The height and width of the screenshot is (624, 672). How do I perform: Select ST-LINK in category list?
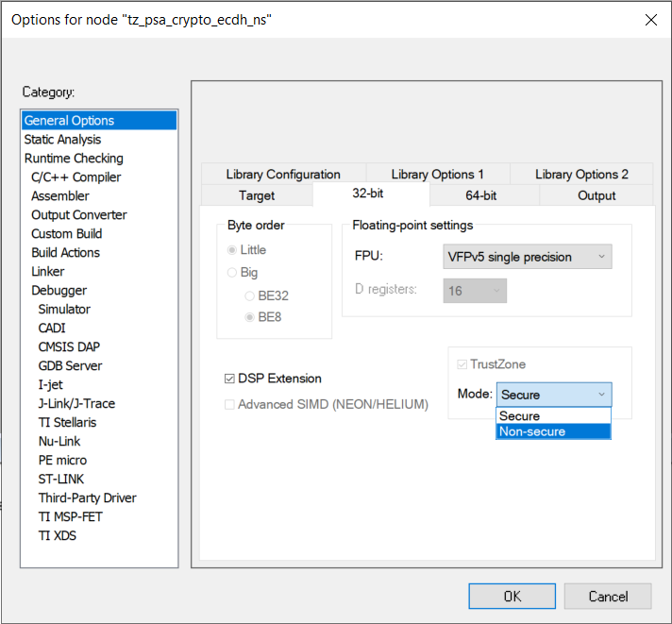61,480
